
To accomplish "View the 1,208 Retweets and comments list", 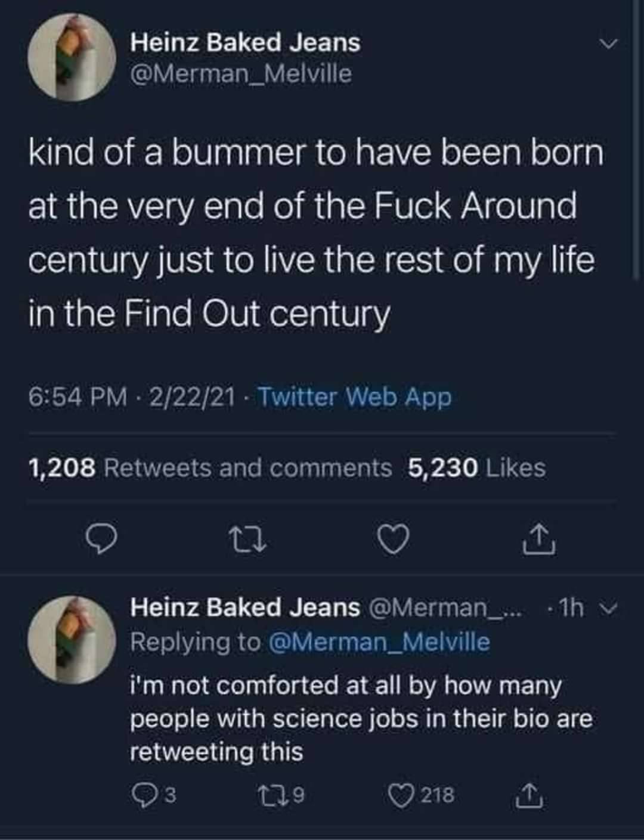I will point(210,468).
